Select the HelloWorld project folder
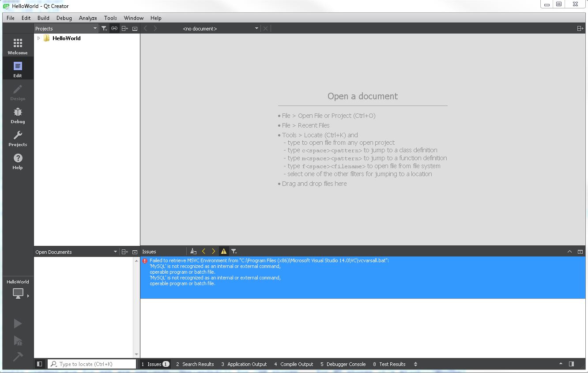588x373 pixels. (66, 38)
